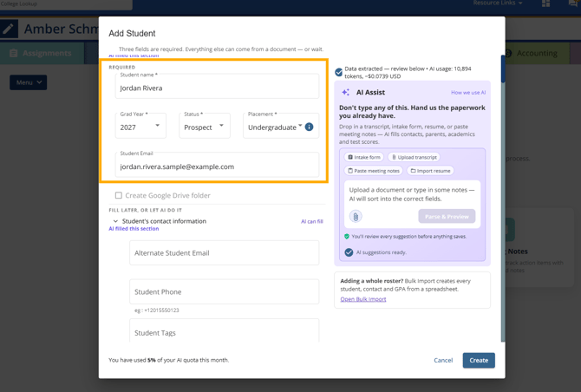Click the AI can fill link
Image resolution: width=581 pixels, height=392 pixels.
[312, 221]
